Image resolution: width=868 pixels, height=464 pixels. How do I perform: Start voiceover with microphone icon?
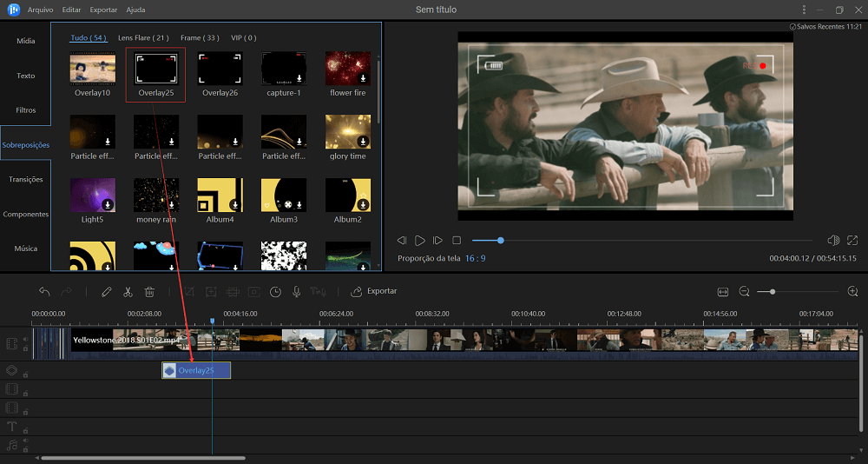point(297,291)
